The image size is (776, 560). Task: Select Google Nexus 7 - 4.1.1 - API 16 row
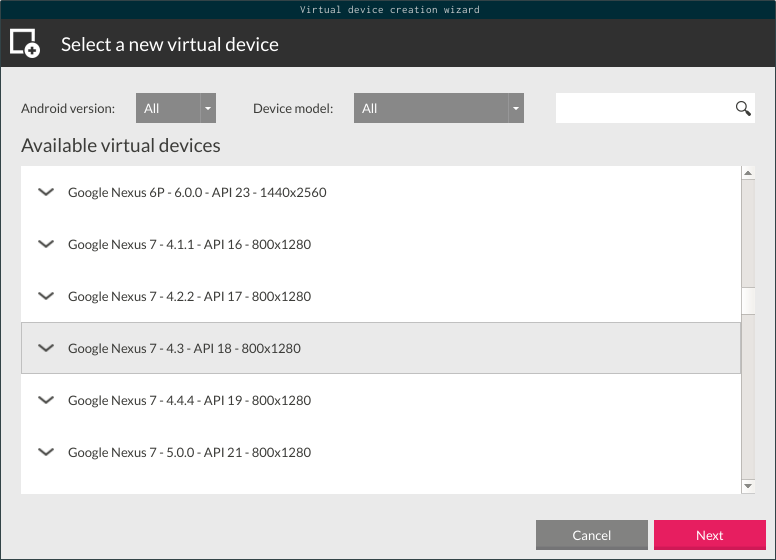(x=381, y=244)
